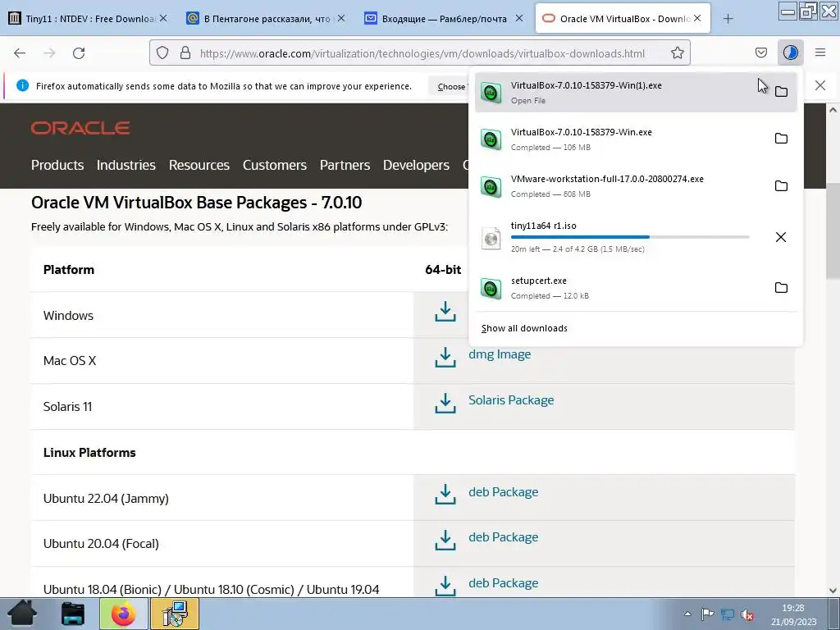Click the network tray icon
This screenshot has height=630, width=840.
(x=727, y=614)
